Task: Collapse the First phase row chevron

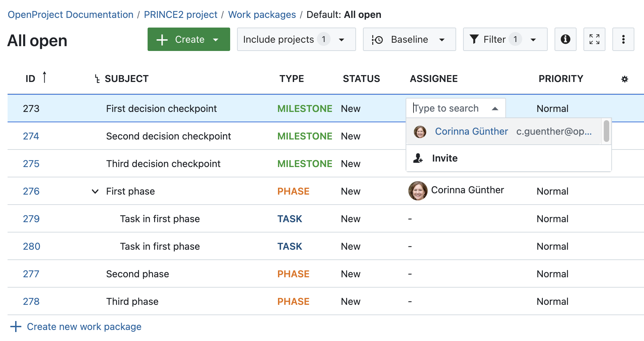Action: coord(95,192)
